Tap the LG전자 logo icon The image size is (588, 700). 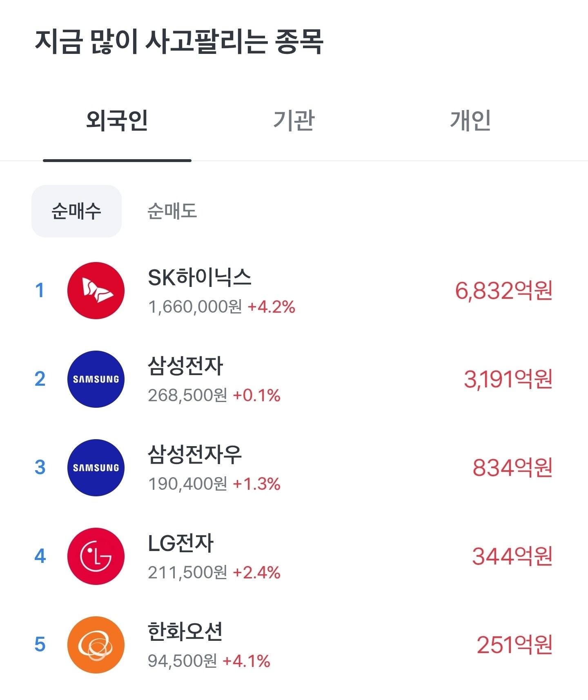pyautogui.click(x=96, y=556)
